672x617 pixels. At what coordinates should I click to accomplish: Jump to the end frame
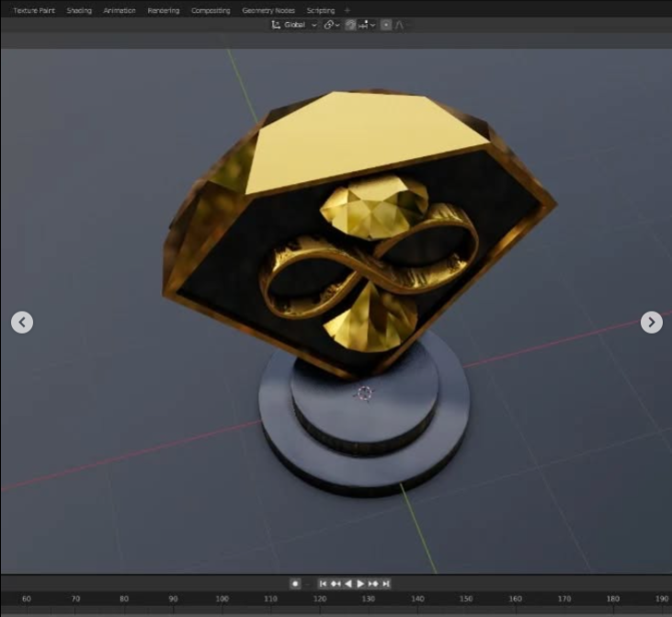coord(386,583)
